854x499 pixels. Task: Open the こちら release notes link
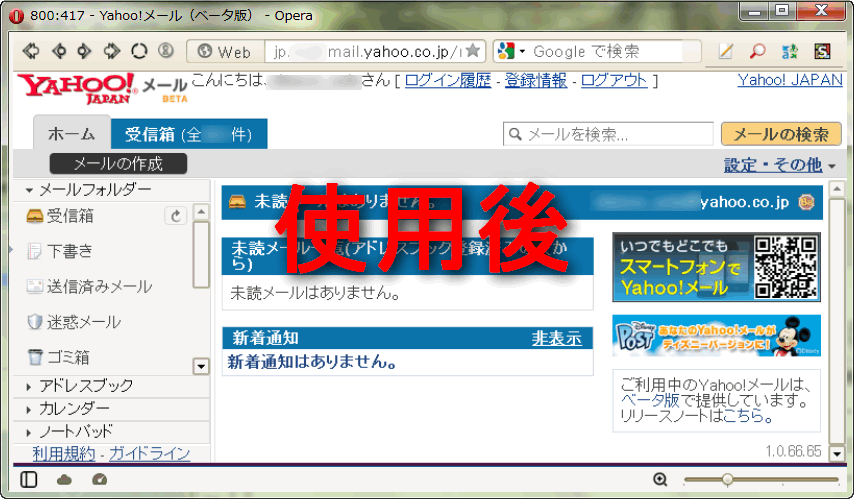tap(743, 416)
